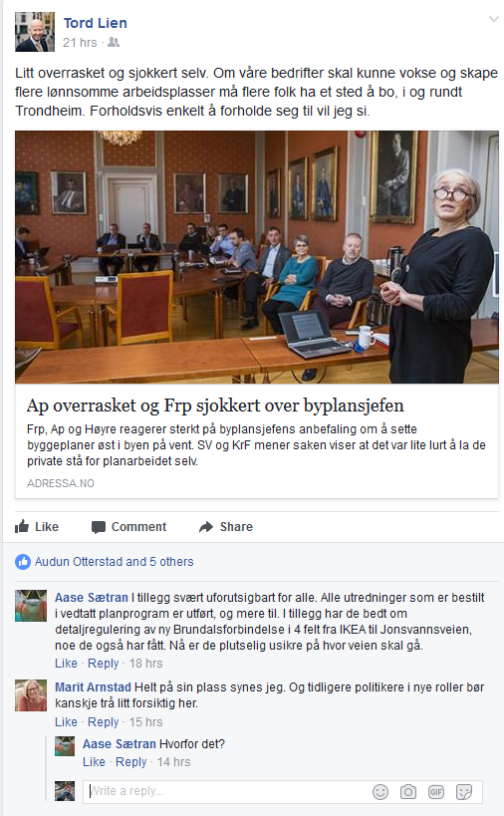Insert a GIF into the reply
The width and height of the screenshot is (504, 816).
[436, 792]
